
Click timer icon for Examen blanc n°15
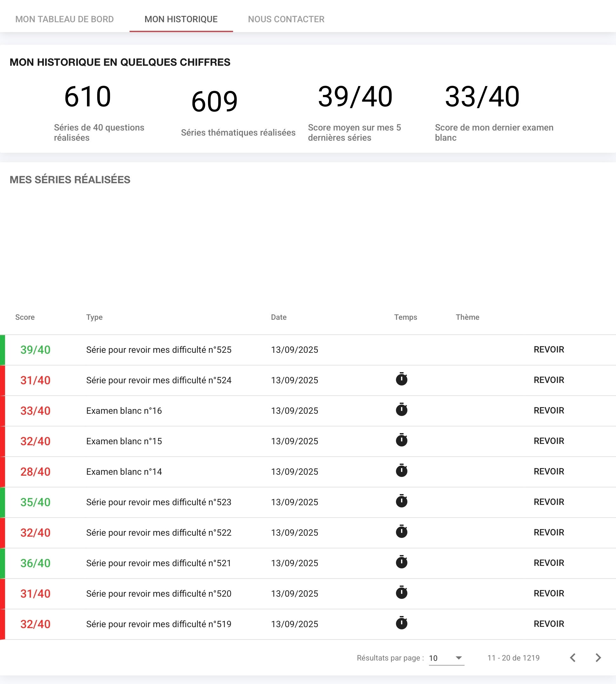401,440
